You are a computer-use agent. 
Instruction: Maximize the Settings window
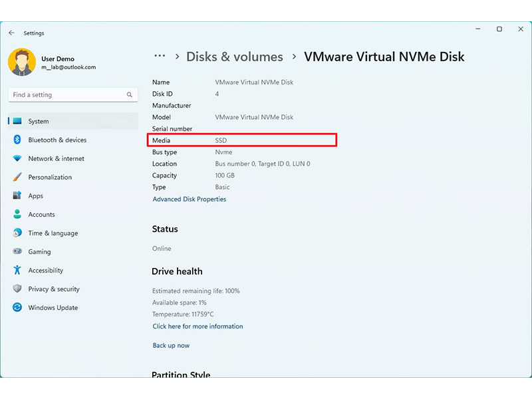click(x=499, y=29)
